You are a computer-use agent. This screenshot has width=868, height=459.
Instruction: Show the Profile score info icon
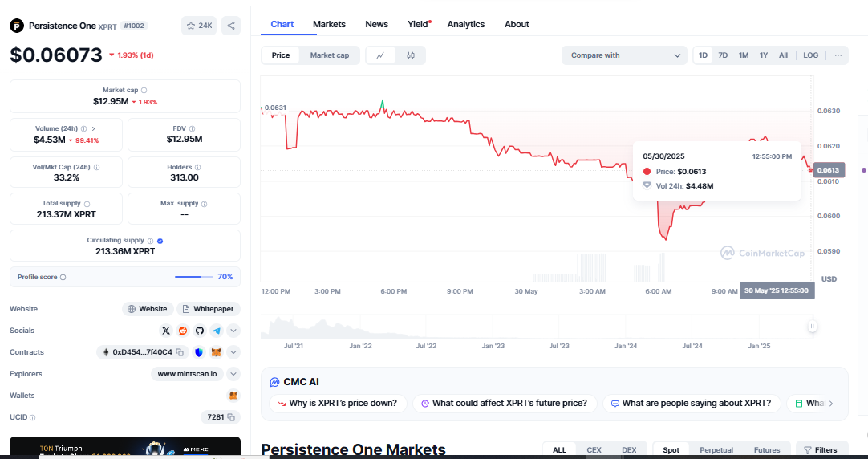pyautogui.click(x=63, y=277)
